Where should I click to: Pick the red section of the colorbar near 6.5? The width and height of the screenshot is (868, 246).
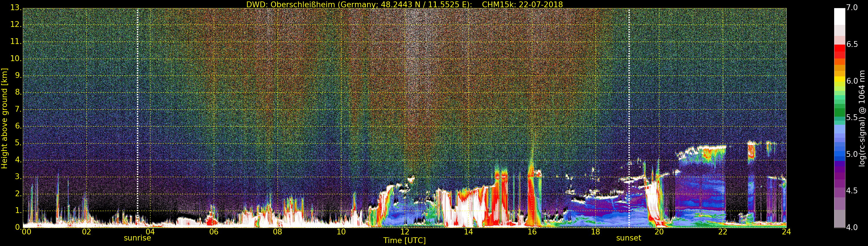839,51
